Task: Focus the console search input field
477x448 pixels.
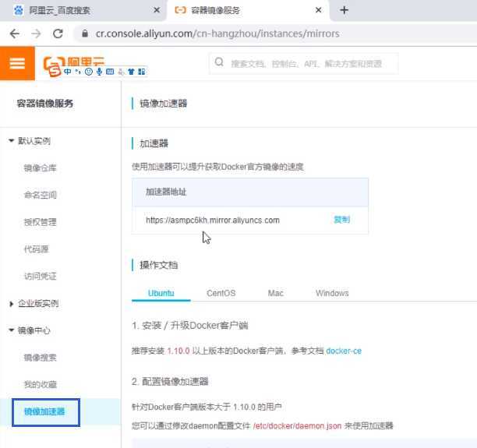Action: [x=304, y=64]
